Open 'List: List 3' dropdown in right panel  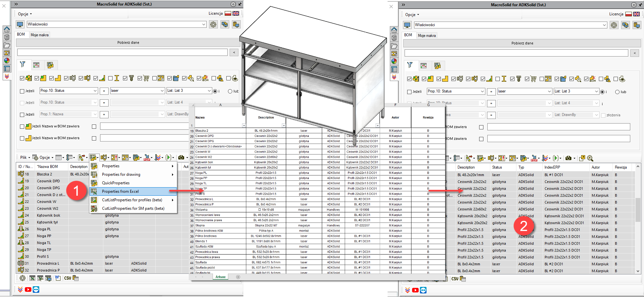point(576,91)
